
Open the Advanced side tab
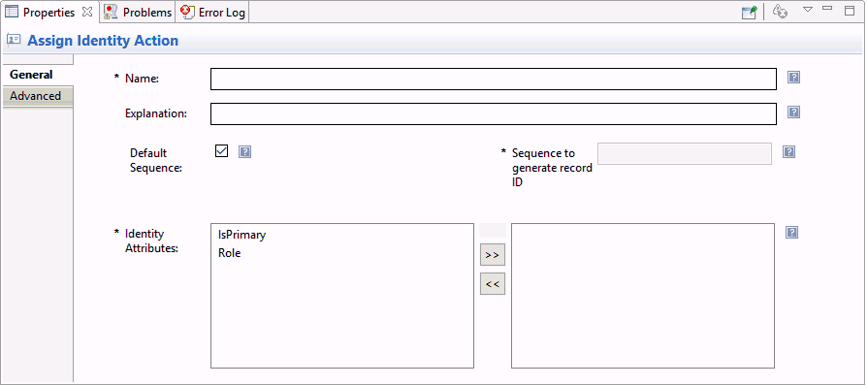click(x=37, y=96)
